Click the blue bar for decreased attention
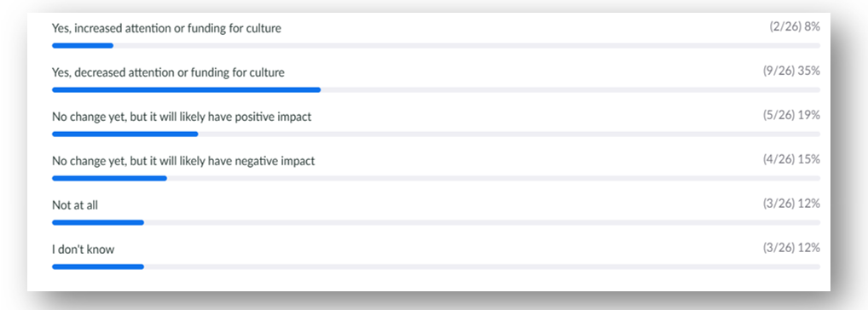The height and width of the screenshot is (310, 868). pyautogui.click(x=187, y=89)
